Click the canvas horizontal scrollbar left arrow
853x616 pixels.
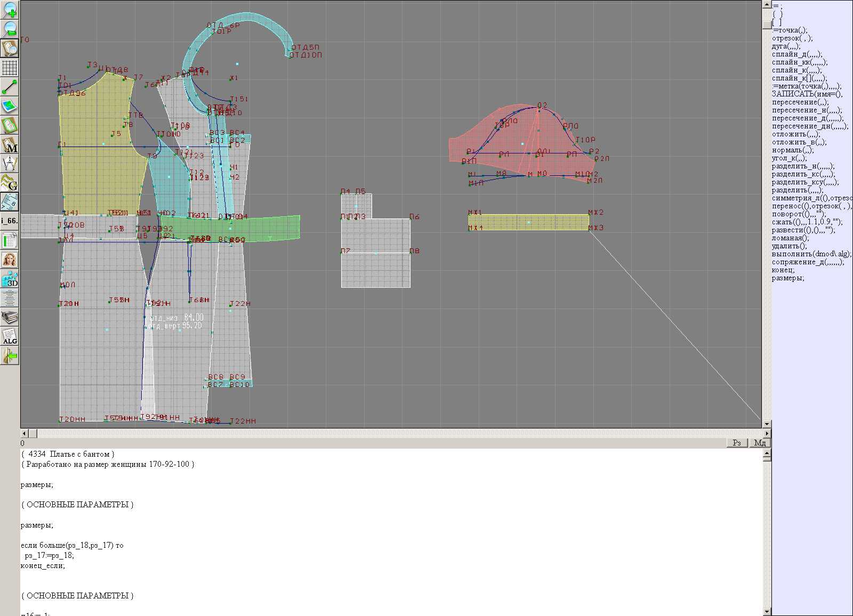(24, 433)
